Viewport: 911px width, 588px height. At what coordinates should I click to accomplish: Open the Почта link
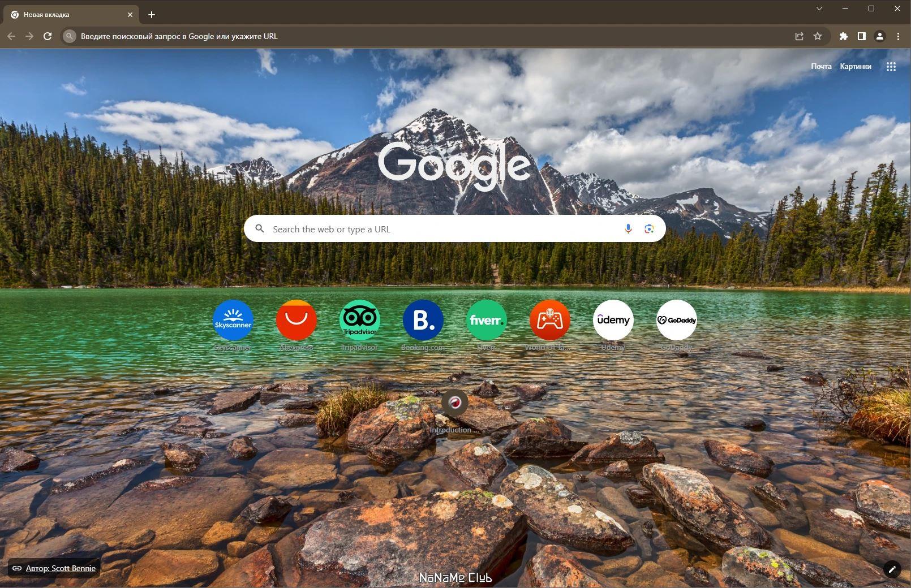(821, 66)
